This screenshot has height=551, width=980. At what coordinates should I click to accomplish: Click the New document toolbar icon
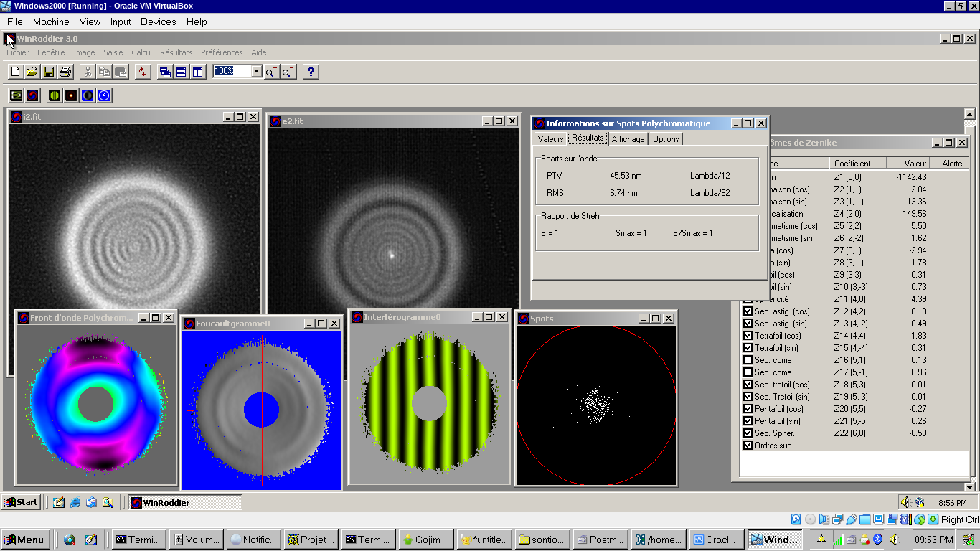pyautogui.click(x=15, y=72)
